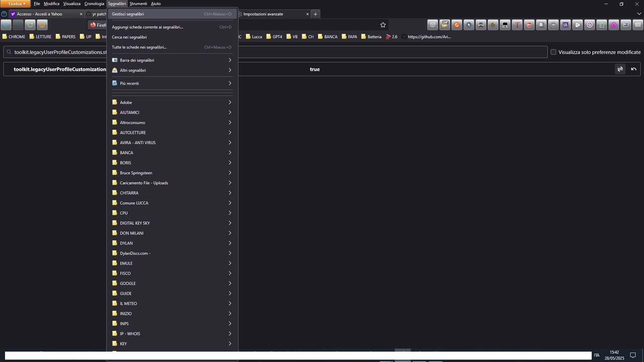This screenshot has width=644, height=362.
Task: Select Gestisci segnalibri menu entry
Action: pos(172,14)
